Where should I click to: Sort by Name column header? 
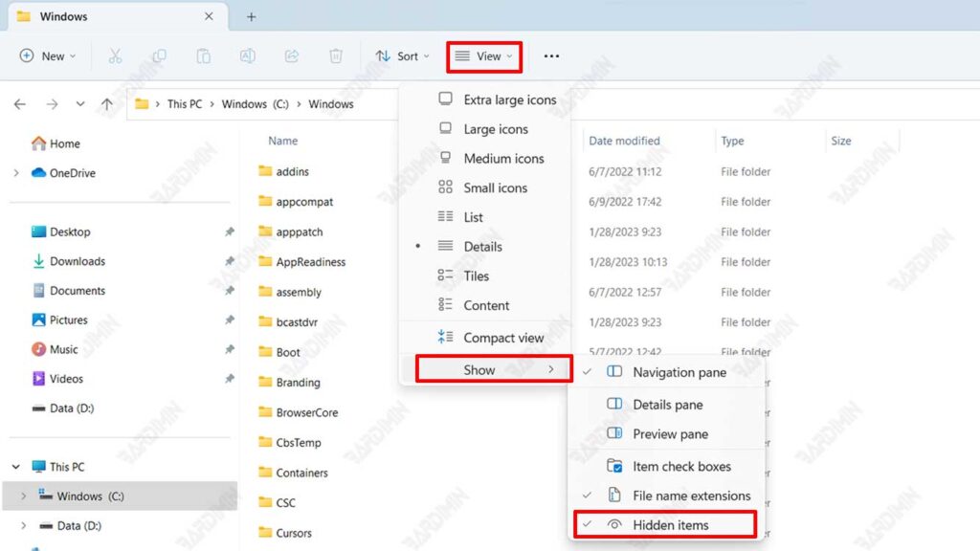coord(283,142)
